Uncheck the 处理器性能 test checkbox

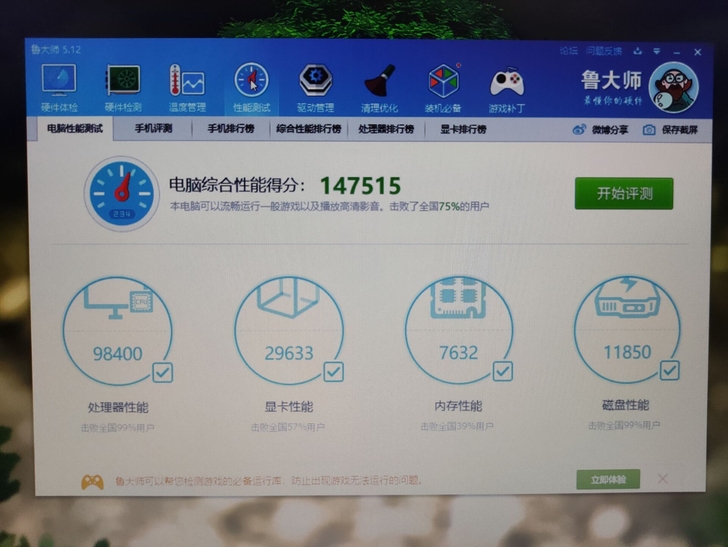coord(162,372)
